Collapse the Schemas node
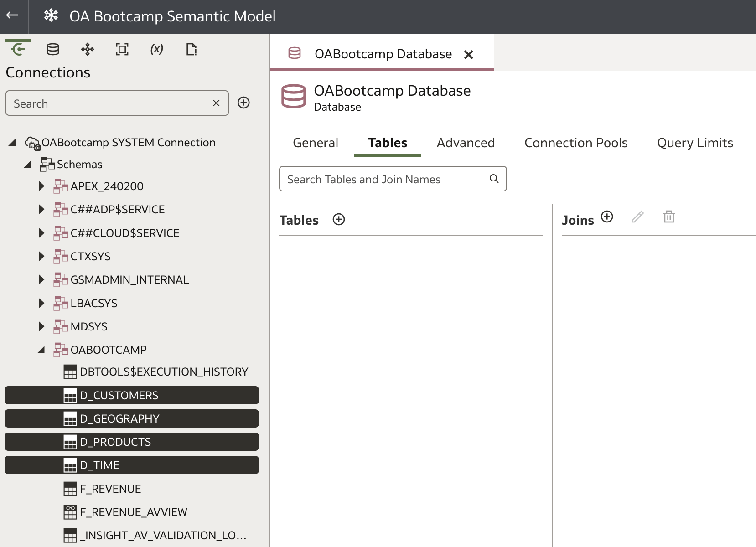Viewport: 756px width, 547px height. pyautogui.click(x=27, y=164)
